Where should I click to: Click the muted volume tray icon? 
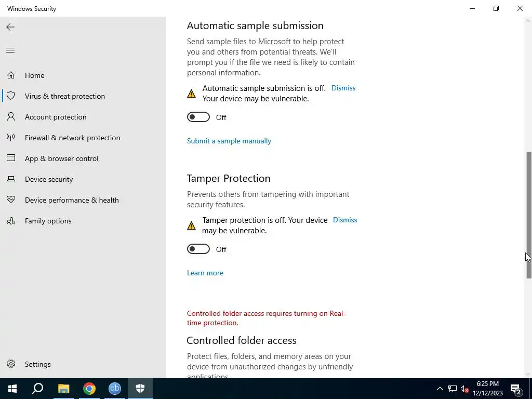click(465, 389)
